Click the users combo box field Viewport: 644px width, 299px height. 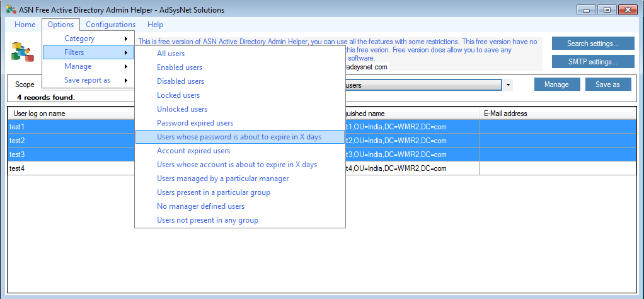[423, 85]
